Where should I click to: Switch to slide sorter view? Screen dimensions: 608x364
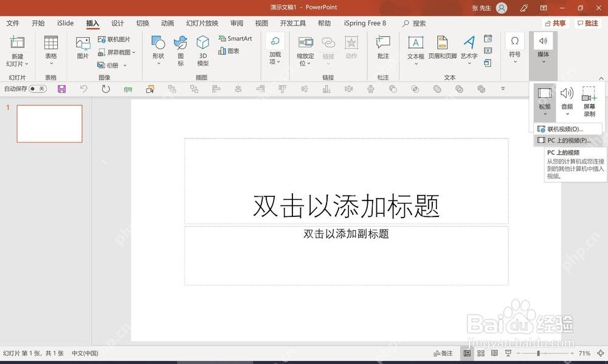click(x=481, y=354)
